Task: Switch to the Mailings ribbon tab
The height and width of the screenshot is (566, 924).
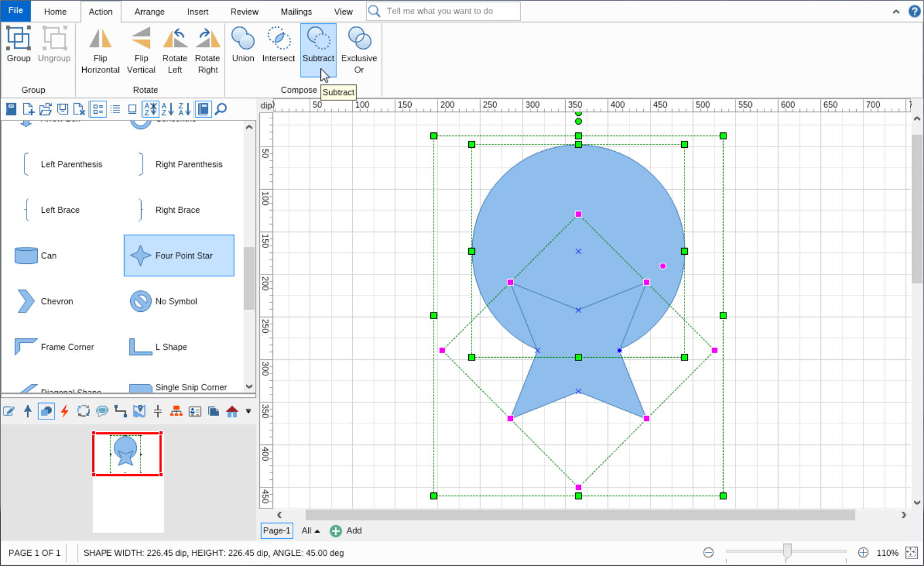Action: [296, 11]
